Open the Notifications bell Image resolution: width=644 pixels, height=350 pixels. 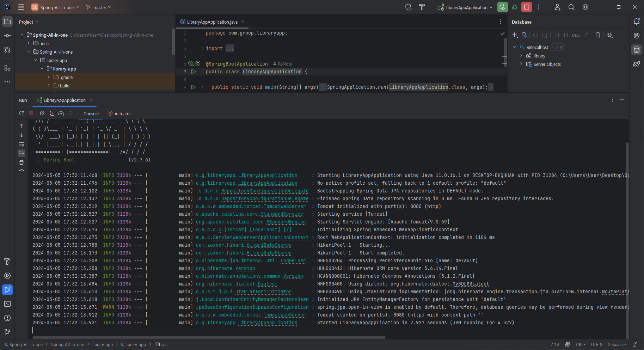pos(637,22)
